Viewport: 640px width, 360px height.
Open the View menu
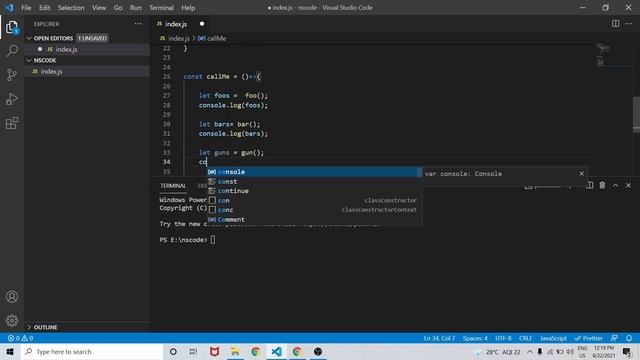(99, 7)
